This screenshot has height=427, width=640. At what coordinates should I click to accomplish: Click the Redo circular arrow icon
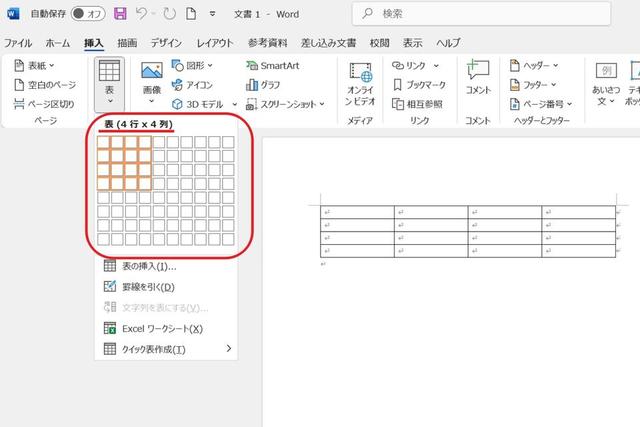[x=169, y=14]
